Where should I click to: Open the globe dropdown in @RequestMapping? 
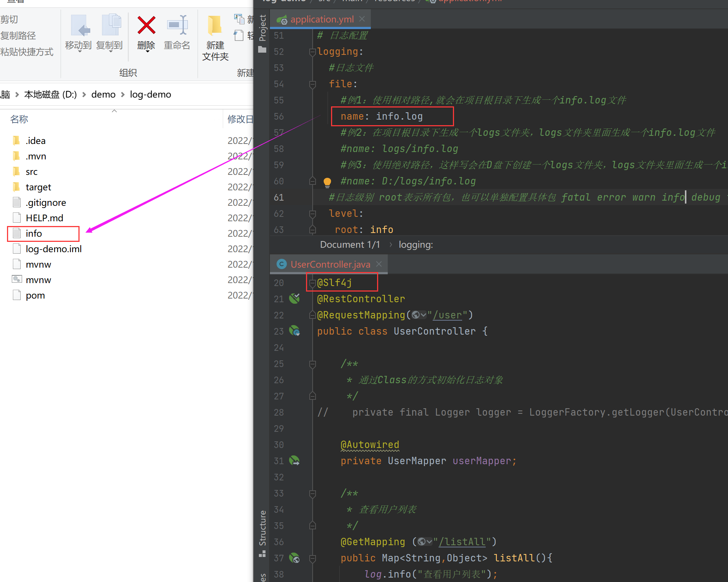pyautogui.click(x=419, y=315)
